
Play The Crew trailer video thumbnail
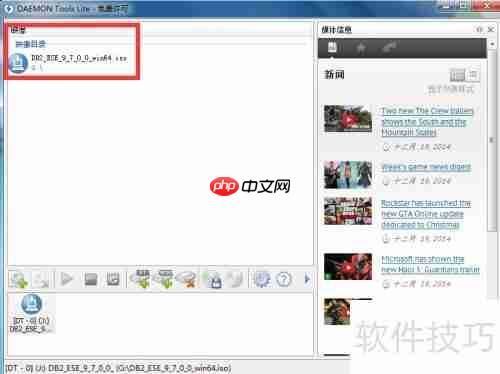pyautogui.click(x=348, y=119)
